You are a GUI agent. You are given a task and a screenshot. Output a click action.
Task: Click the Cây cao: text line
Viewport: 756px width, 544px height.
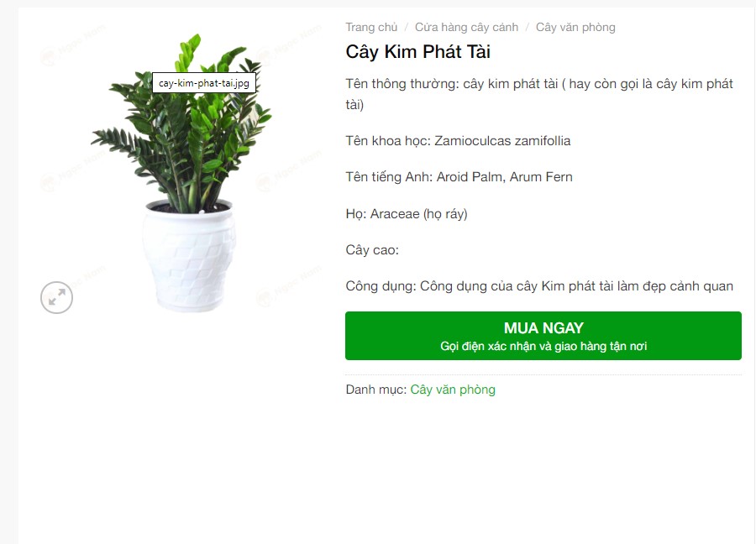(372, 249)
